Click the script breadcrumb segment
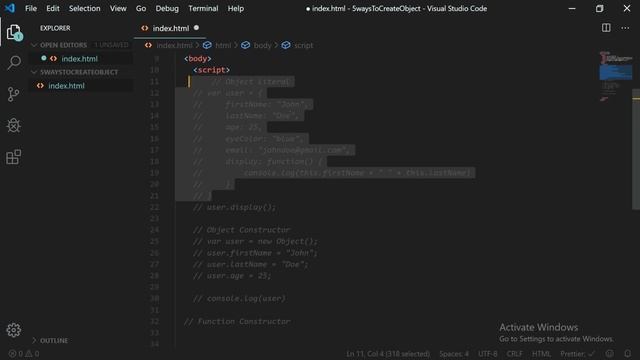Image resolution: width=640 pixels, height=360 pixels. 304,45
